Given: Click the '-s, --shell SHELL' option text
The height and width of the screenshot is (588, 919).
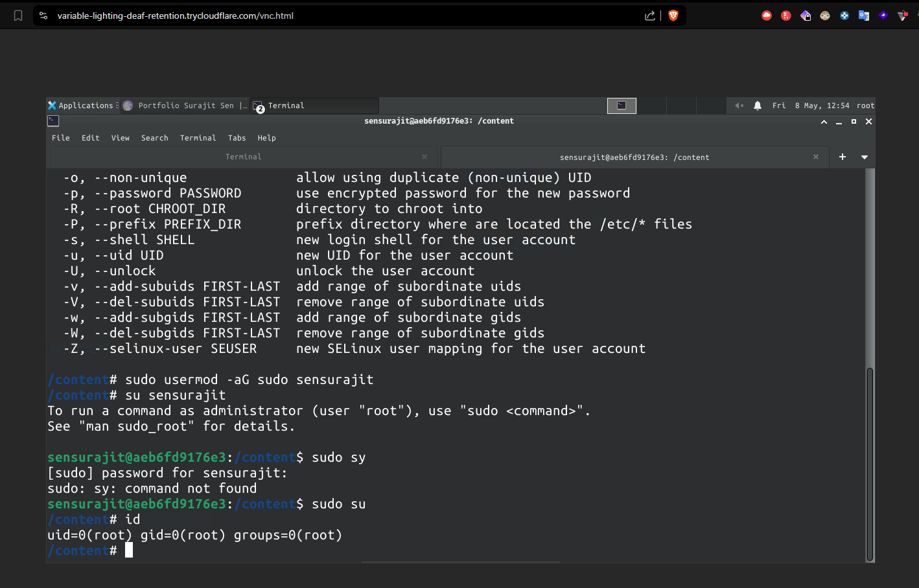Looking at the screenshot, I should pos(129,240).
